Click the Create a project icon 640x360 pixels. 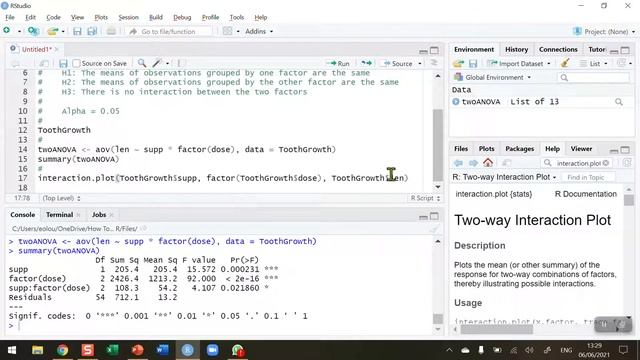click(x=33, y=31)
